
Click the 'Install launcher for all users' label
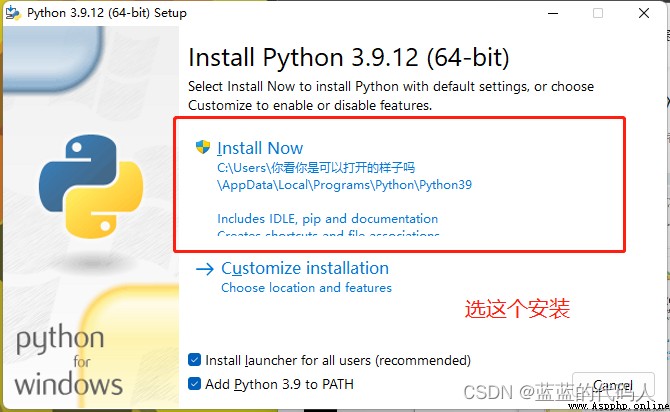tap(338, 360)
